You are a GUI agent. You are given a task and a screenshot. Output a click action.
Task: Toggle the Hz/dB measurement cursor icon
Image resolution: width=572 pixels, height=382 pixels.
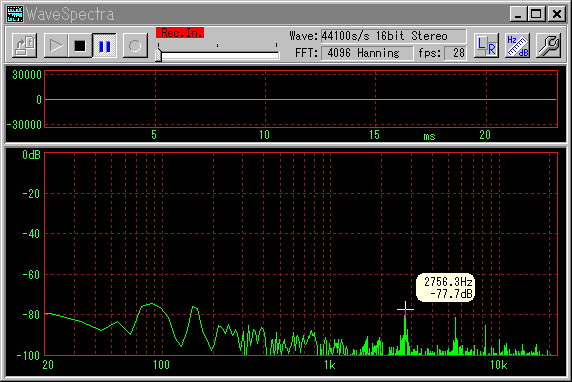pos(517,46)
